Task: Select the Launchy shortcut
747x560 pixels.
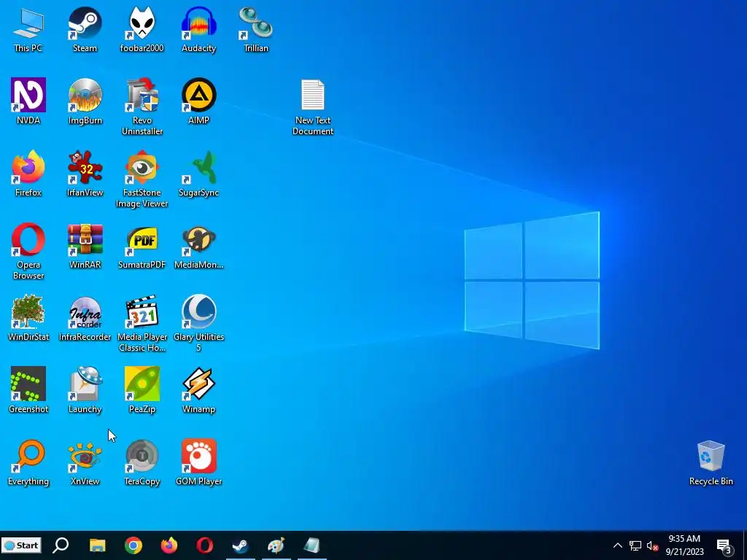Action: [85, 390]
